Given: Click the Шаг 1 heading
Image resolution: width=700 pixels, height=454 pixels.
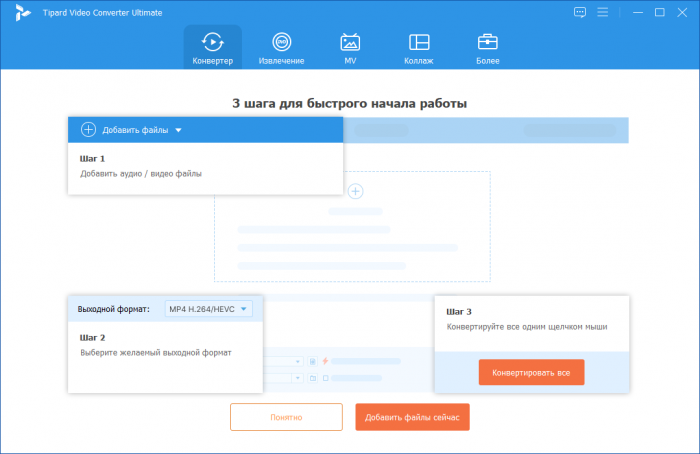Looking at the screenshot, I should click(x=92, y=158).
